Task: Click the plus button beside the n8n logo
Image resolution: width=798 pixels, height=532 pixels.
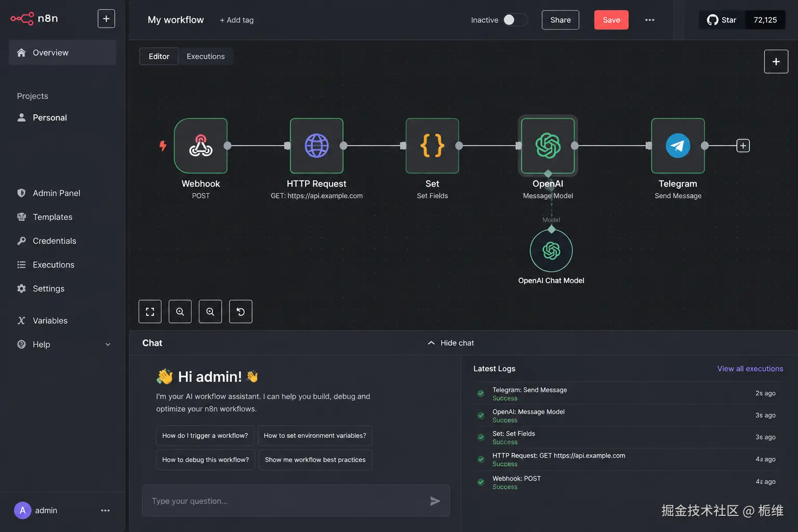Action: coord(106,19)
